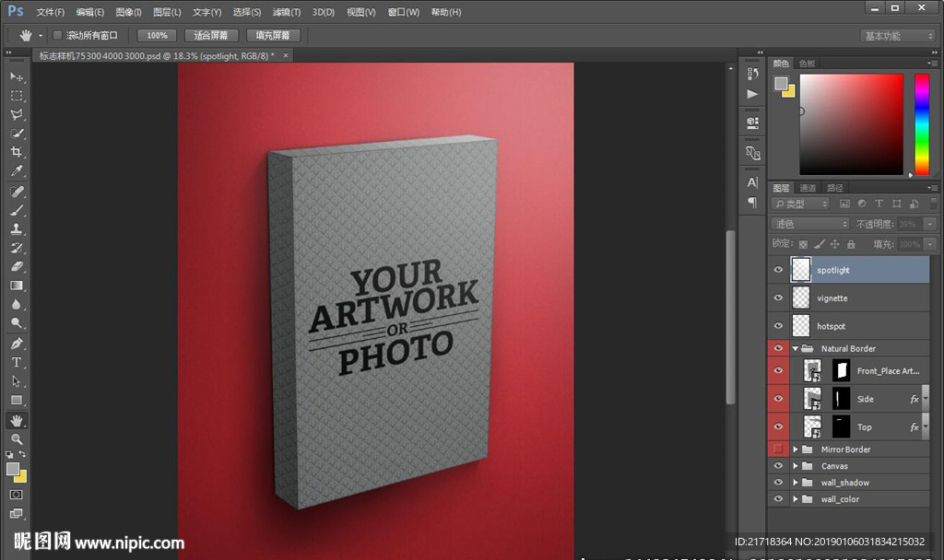Select the Zoom tool
This screenshot has width=944, height=560.
17,439
